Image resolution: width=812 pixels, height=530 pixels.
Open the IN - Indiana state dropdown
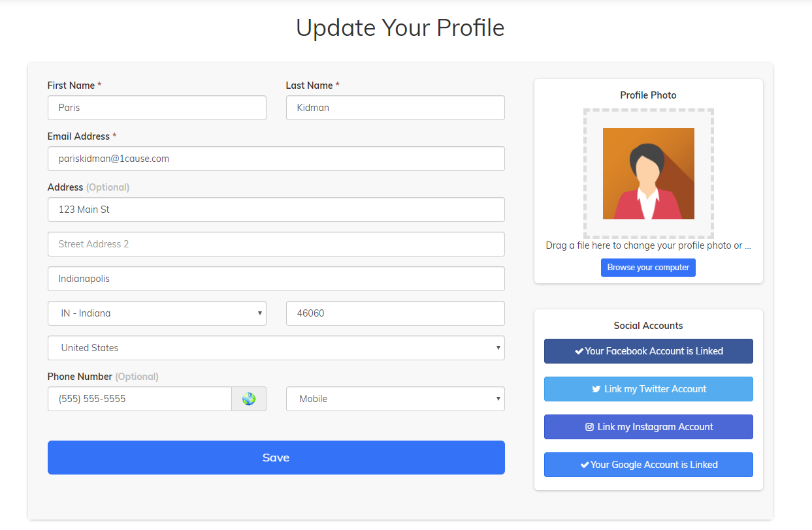[157, 313]
